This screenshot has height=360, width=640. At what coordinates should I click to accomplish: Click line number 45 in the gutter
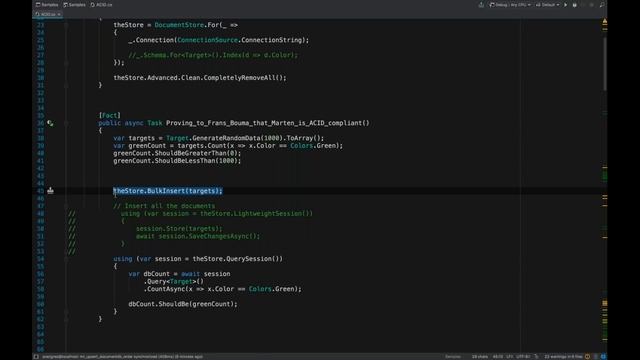40,191
